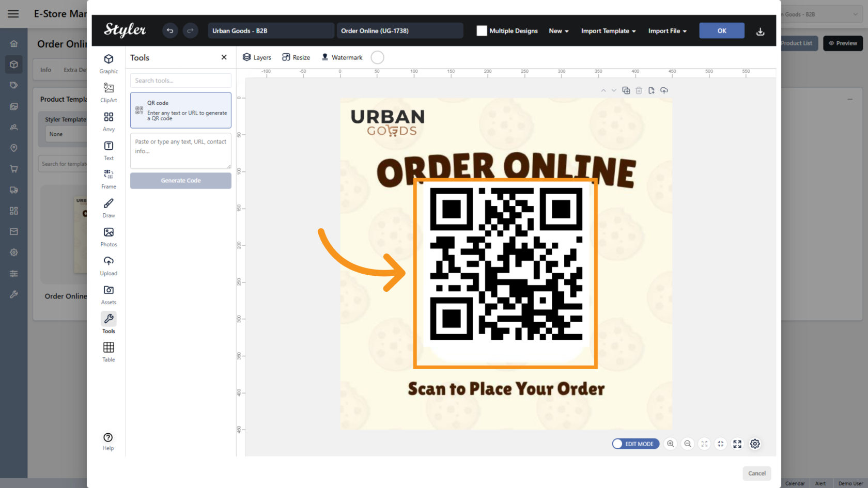
Task: Open the Resize option
Action: [x=296, y=57]
